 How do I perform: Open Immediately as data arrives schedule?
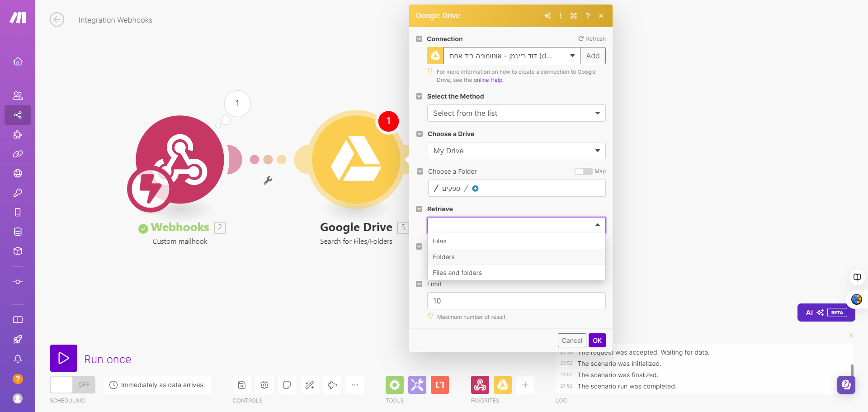157,385
